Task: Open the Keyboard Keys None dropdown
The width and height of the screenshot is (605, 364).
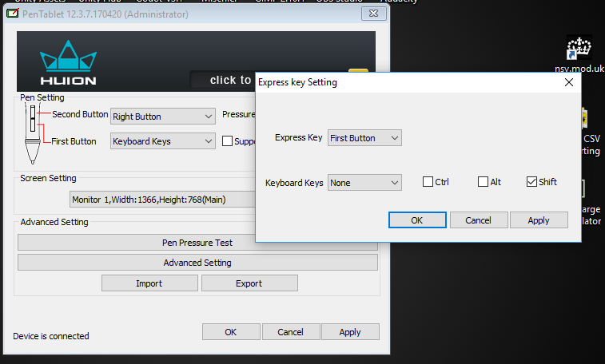Action: point(364,183)
